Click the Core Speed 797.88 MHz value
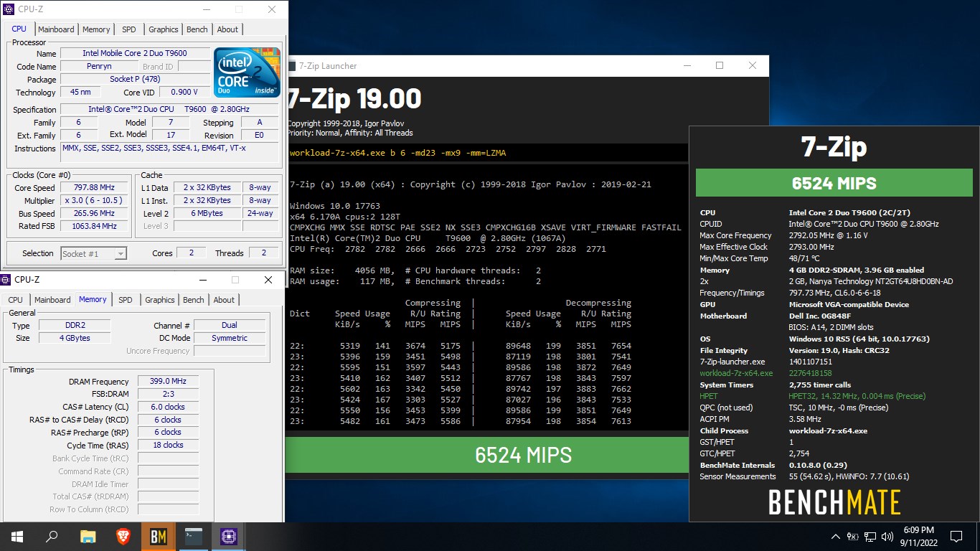Viewport: 980px width, 551px height. 94,188
